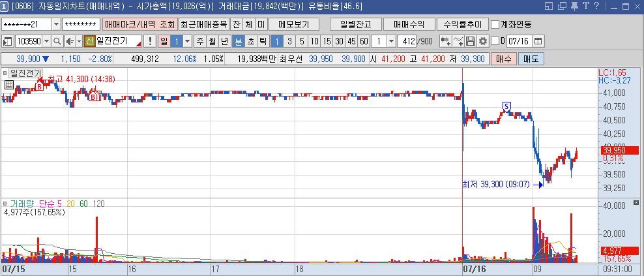The height and width of the screenshot is (276, 644).
Task: Toggle 일 daily period button
Action: (164, 41)
